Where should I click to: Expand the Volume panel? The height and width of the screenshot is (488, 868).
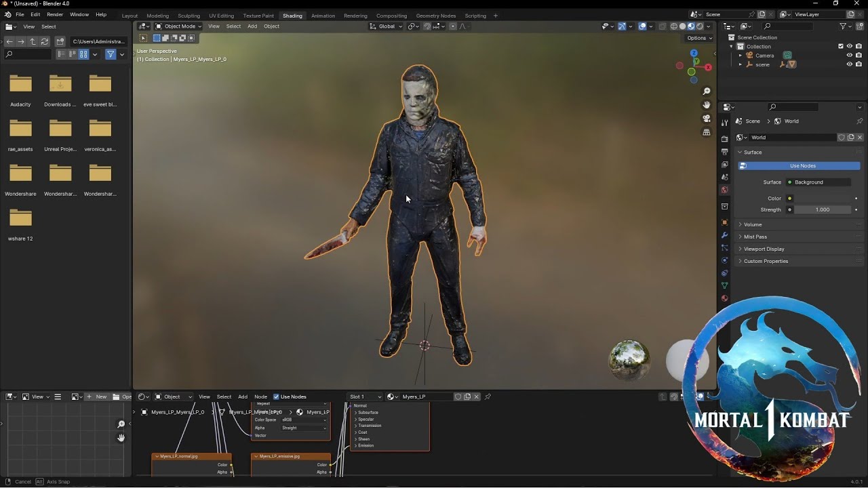point(753,224)
